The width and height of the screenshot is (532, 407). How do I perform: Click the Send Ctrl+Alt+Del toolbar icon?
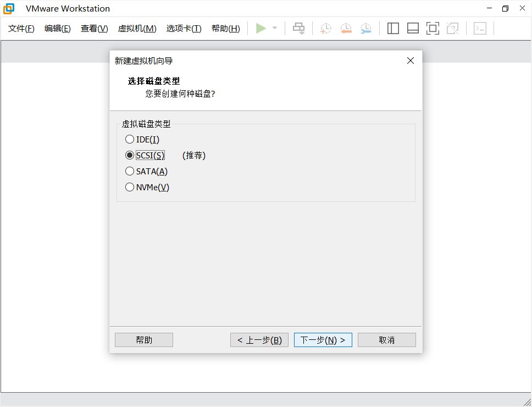(298, 28)
